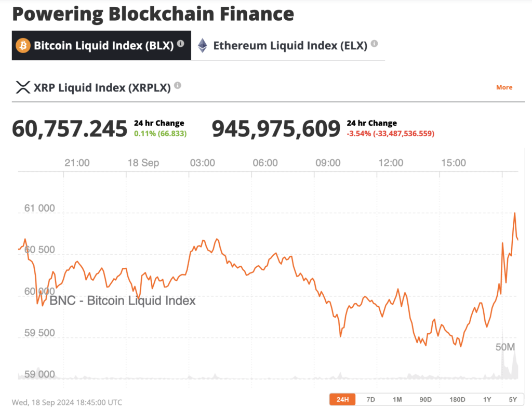The height and width of the screenshot is (418, 532).
Task: Switch chart range to 7D
Action: (370, 399)
